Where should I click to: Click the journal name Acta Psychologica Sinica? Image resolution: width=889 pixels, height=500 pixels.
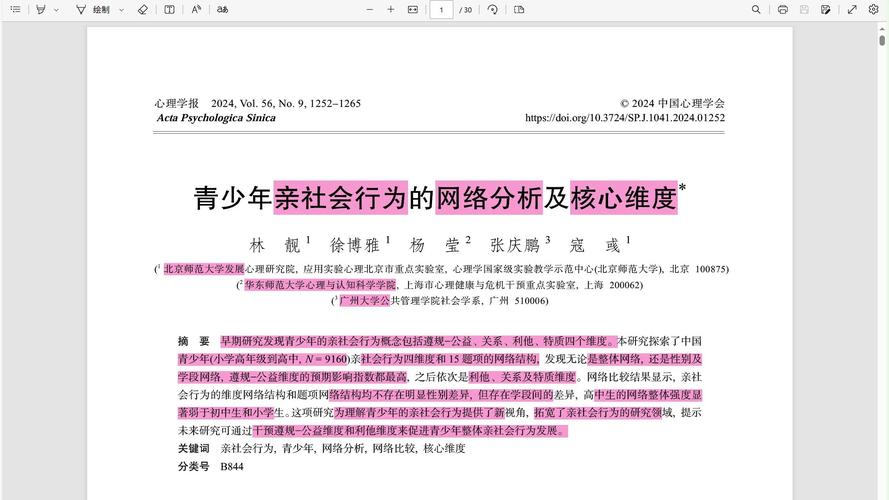click(x=216, y=118)
